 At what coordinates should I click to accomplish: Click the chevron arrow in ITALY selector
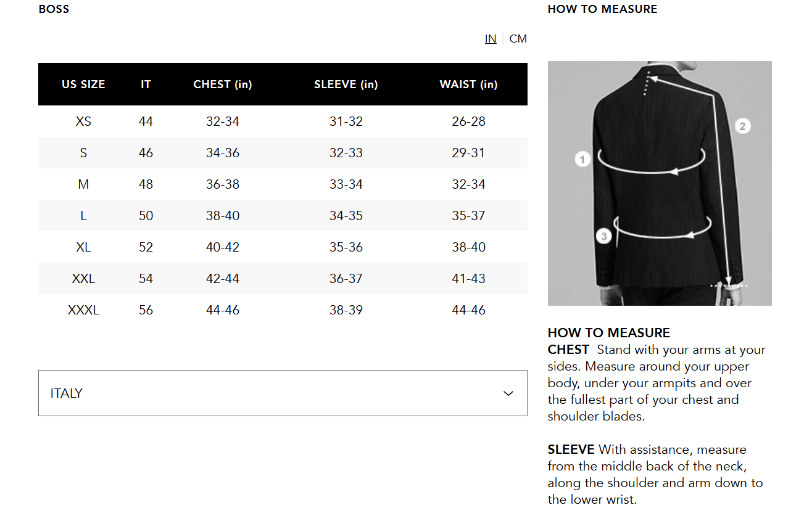point(508,393)
